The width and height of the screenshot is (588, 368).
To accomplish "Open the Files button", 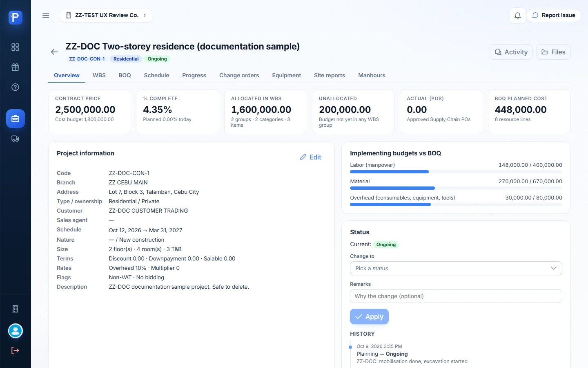I will [553, 52].
